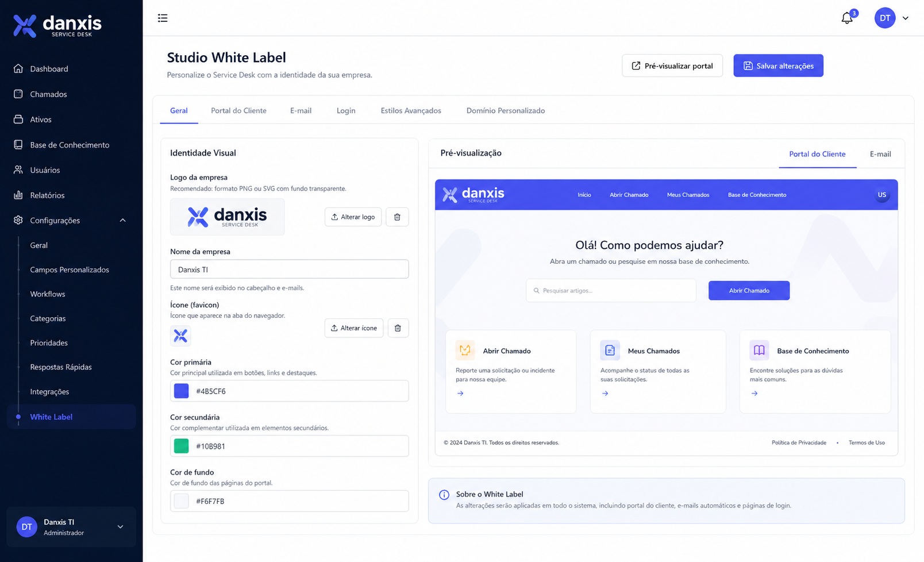The height and width of the screenshot is (562, 924).
Task: Open the Estilos Avançados tab
Action: [411, 110]
